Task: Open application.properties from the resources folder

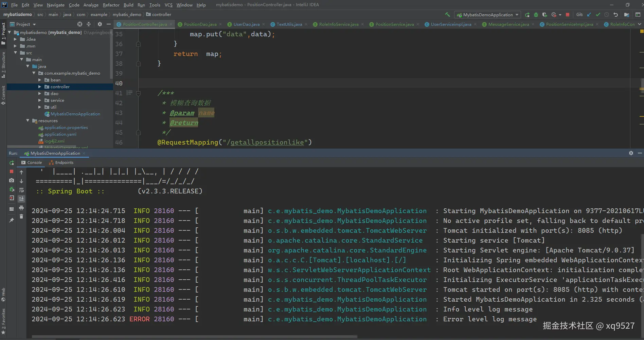Action: pyautogui.click(x=66, y=128)
